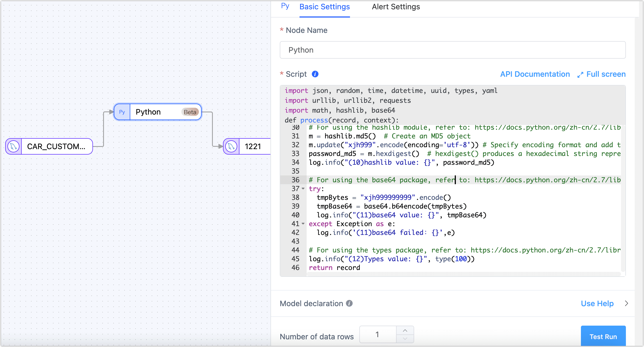Open the API Documentation link
The height and width of the screenshot is (347, 644).
(535, 74)
